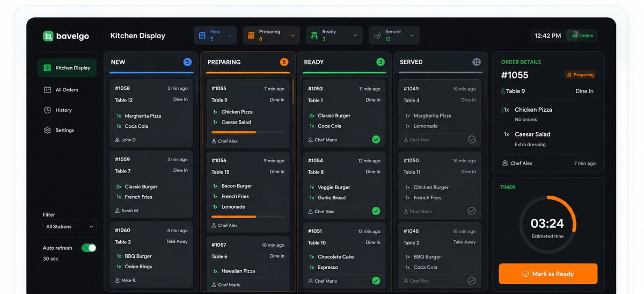Click Chef Alex icon on order #1056 card
This screenshot has height=294, width=644.
click(x=214, y=226)
